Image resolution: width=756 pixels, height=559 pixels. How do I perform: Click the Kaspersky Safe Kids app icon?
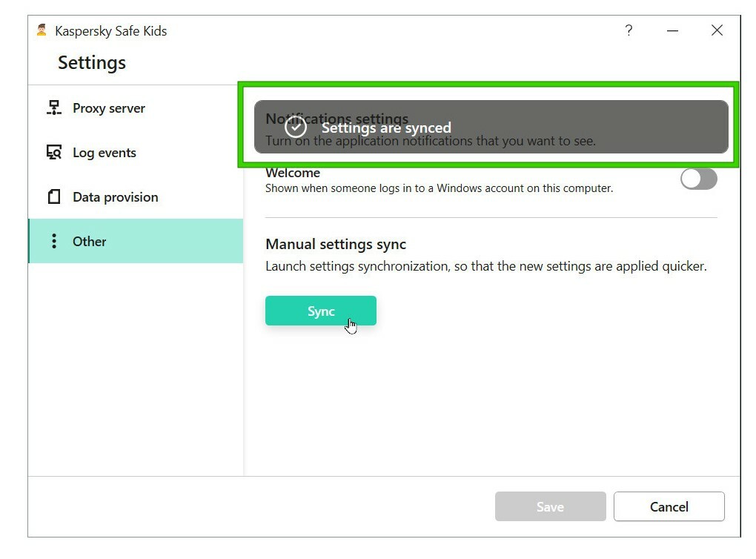(x=42, y=30)
